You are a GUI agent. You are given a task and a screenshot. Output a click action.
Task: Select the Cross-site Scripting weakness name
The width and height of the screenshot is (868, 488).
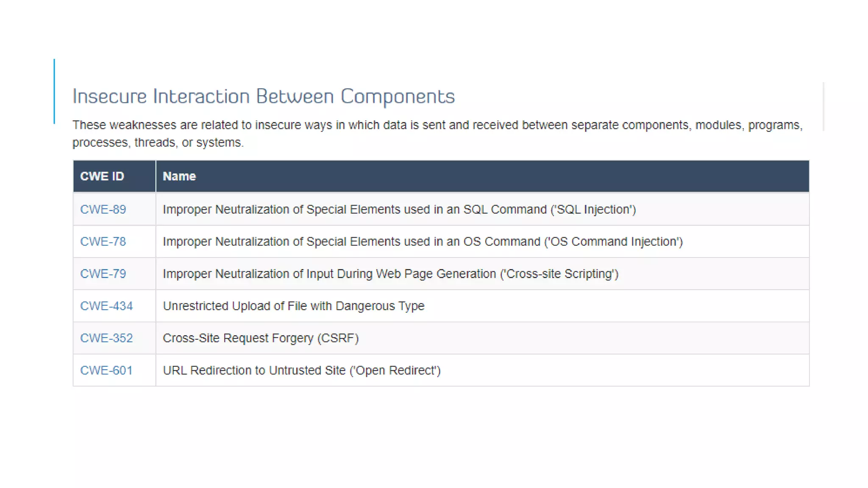(x=390, y=274)
